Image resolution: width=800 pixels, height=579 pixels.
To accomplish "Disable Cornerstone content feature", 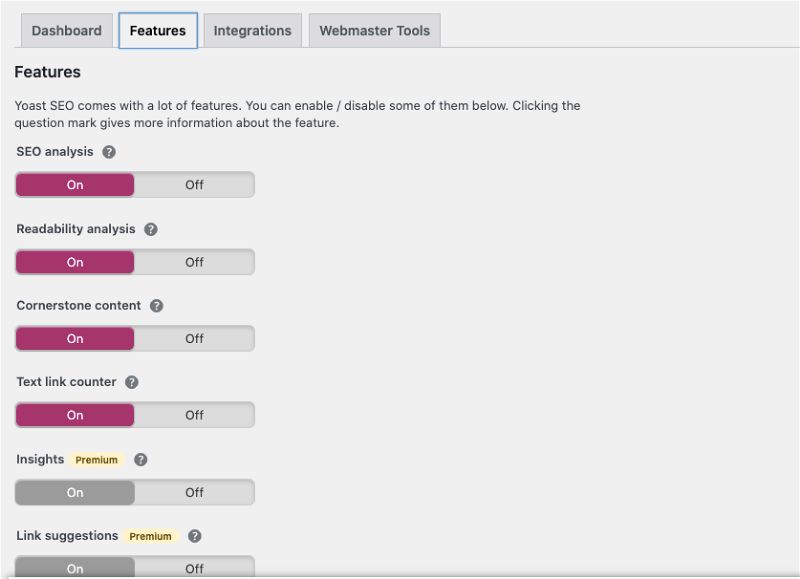I will tap(194, 339).
